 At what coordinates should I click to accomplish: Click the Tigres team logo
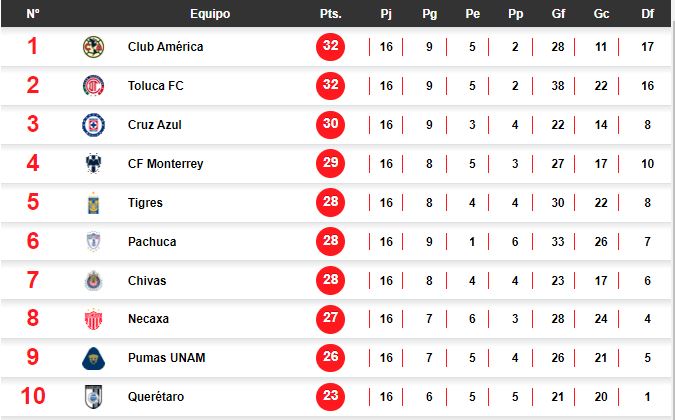(x=93, y=203)
